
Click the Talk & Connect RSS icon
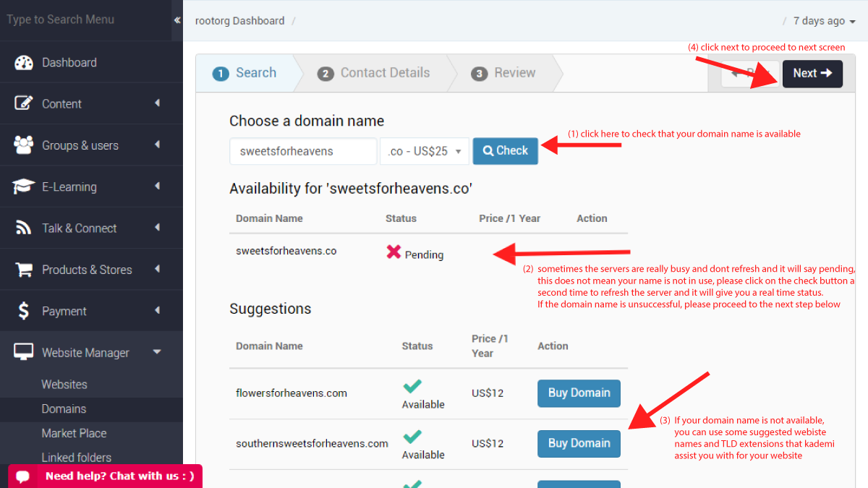coord(24,228)
